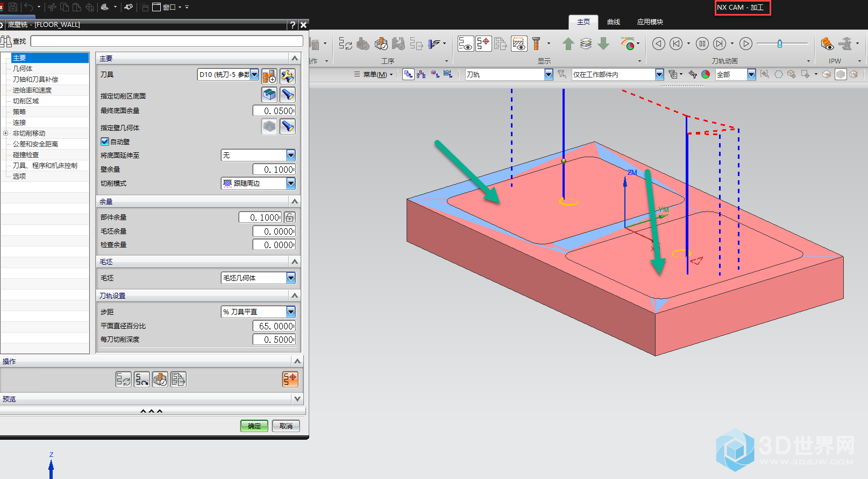
Task: Open the 毛坯 毛坯几何体 dropdown
Action: (x=291, y=278)
